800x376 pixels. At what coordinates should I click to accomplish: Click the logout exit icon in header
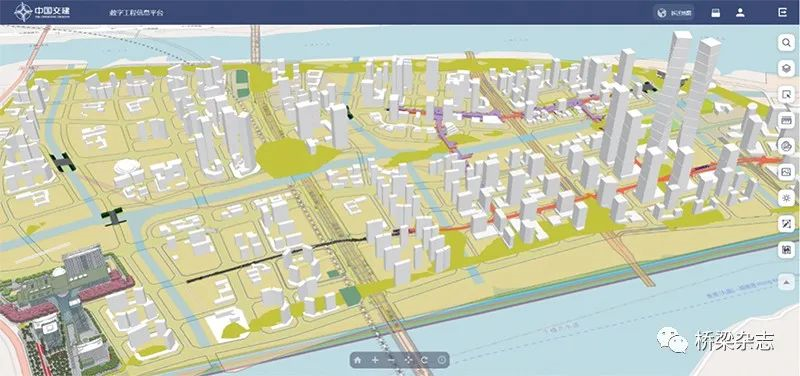783,13
